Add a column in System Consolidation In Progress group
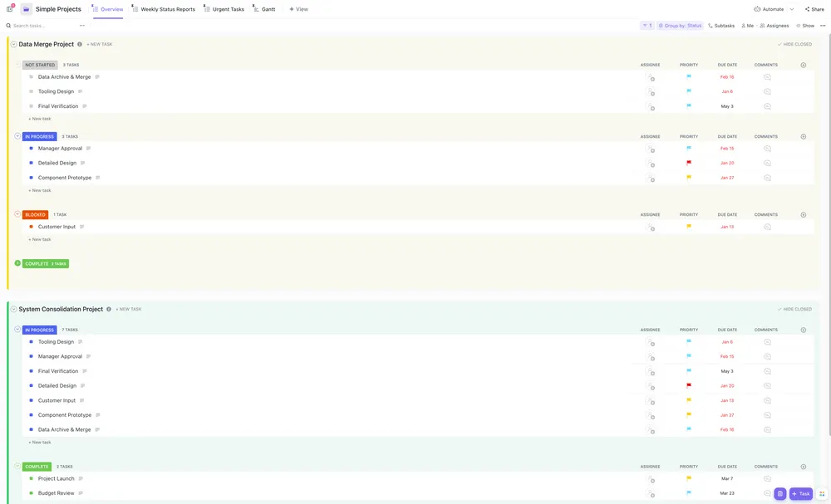The width and height of the screenshot is (831, 504). (804, 330)
